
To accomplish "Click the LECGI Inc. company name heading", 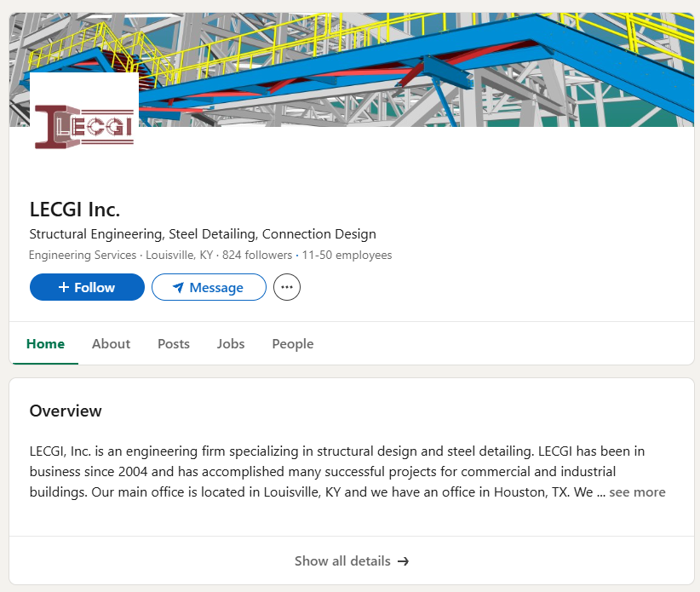I will coord(75,210).
